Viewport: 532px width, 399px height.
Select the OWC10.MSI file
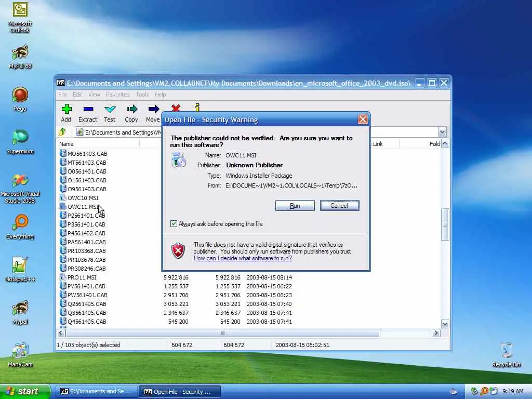pyautogui.click(x=79, y=198)
